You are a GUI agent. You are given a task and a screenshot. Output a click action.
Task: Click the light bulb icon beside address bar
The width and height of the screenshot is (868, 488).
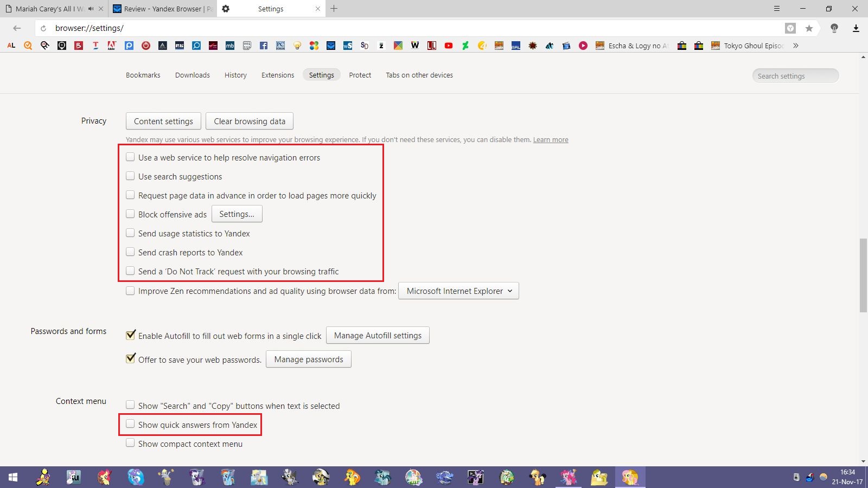click(x=834, y=28)
